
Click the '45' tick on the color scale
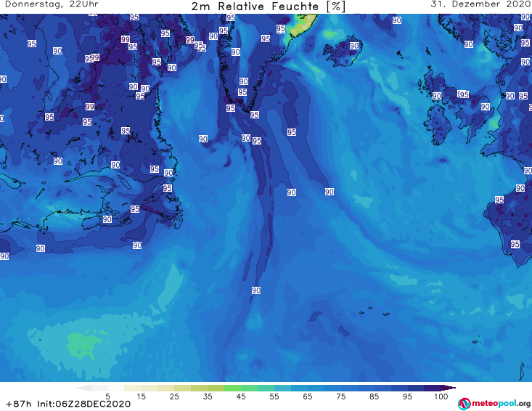tap(241, 396)
